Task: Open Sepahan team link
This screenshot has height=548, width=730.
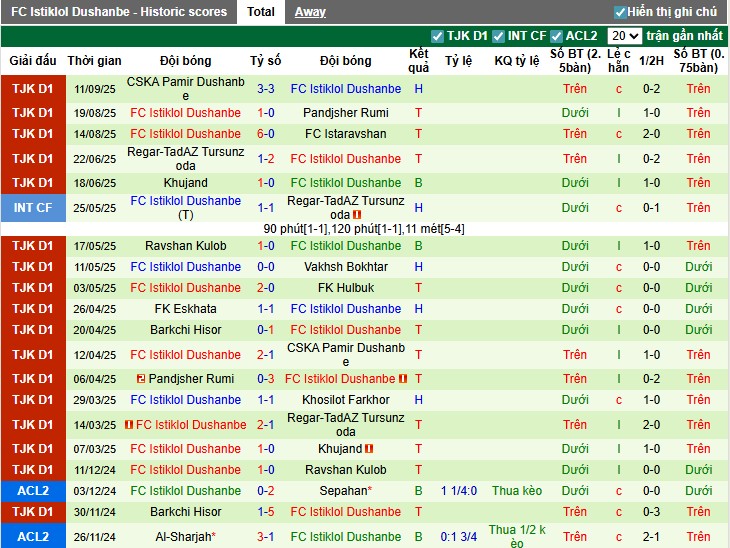Action: (345, 491)
